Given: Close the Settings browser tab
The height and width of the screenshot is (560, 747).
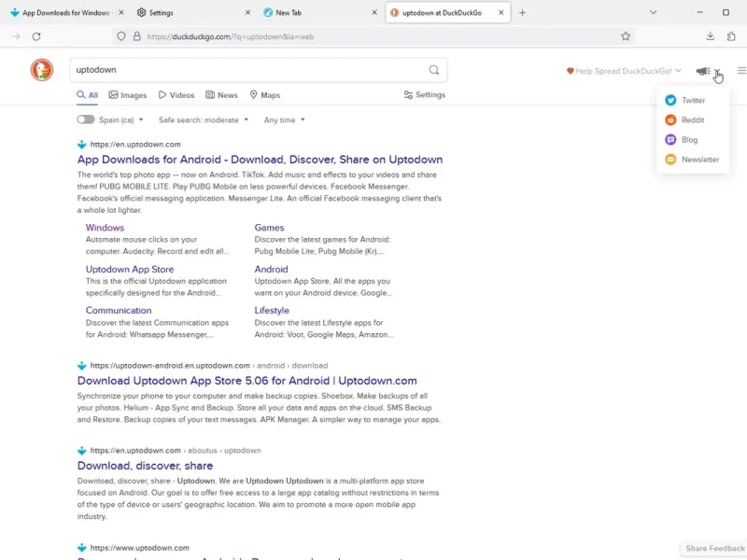Looking at the screenshot, I should (x=247, y=13).
